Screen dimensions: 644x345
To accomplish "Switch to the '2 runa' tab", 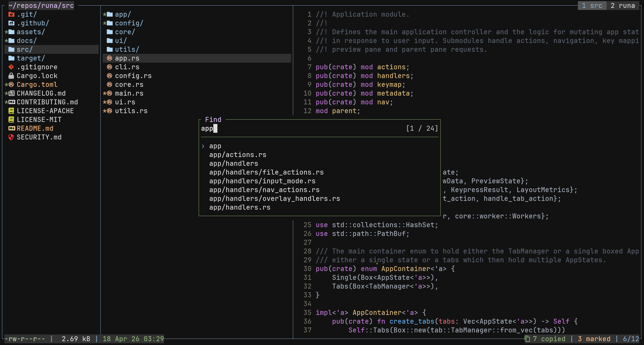I will [622, 6].
